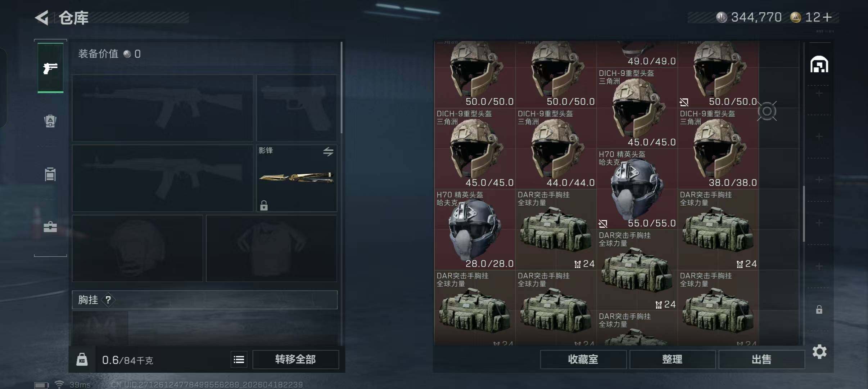Click the 整理 sort button
Image resolution: width=868 pixels, height=389 pixels.
[x=672, y=359]
